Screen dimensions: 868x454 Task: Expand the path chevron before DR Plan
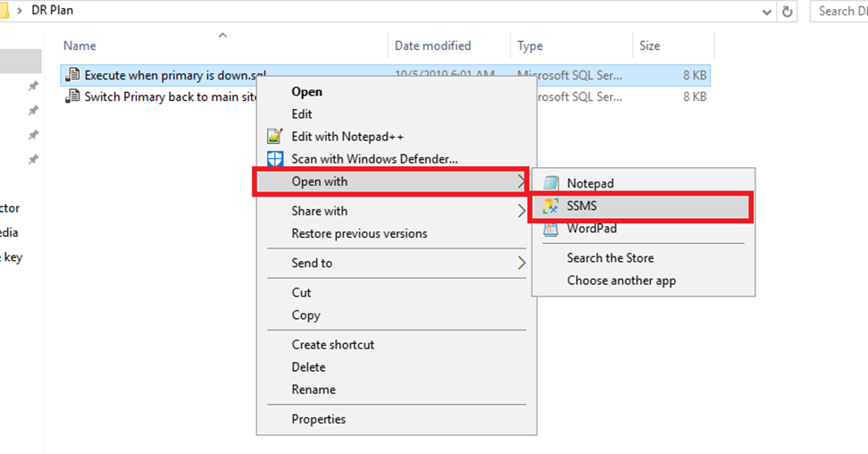pyautogui.click(x=20, y=11)
